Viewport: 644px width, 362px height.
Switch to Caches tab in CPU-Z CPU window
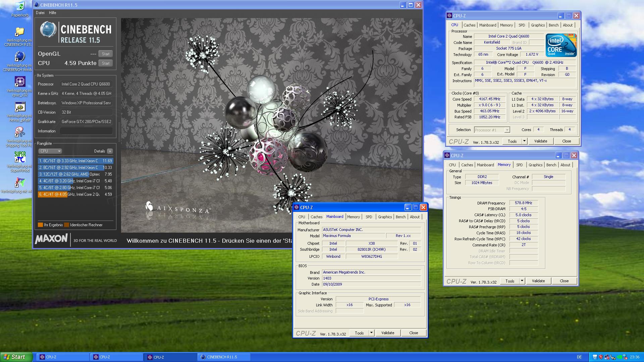(x=469, y=25)
